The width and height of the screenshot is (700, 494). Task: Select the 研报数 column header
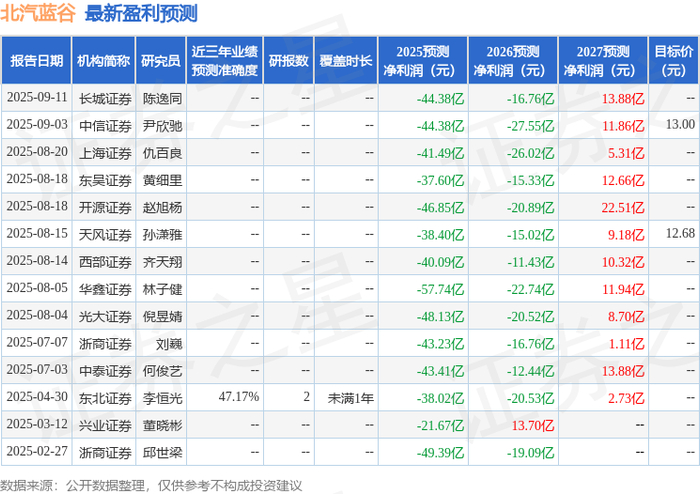pyautogui.click(x=288, y=61)
